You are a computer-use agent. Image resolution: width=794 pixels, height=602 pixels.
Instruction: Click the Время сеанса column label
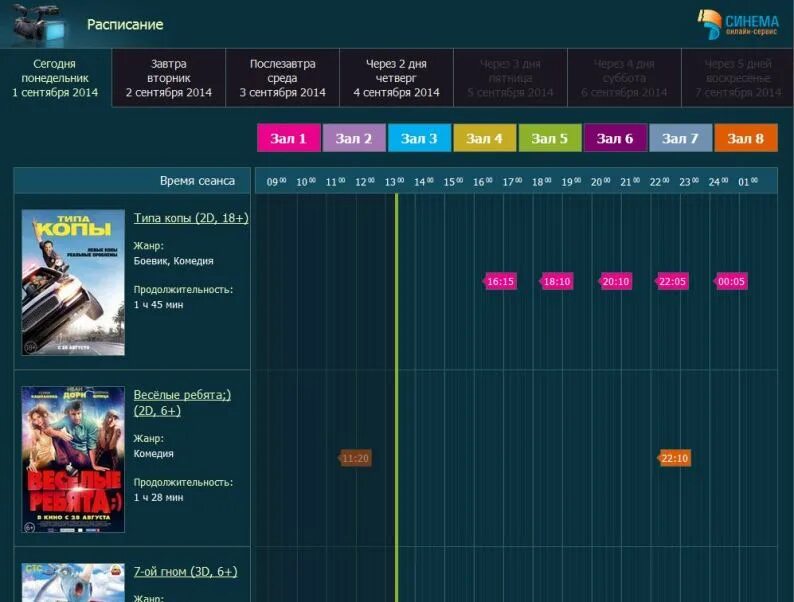click(197, 181)
